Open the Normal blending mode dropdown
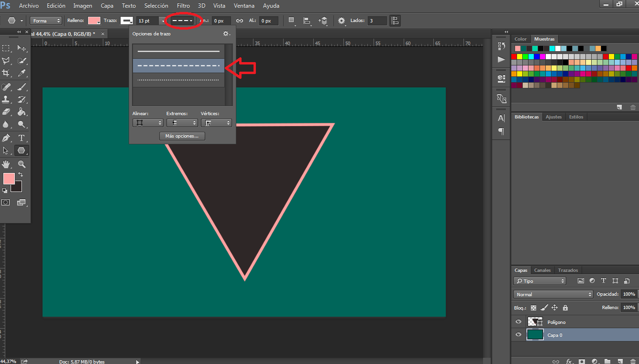 click(x=553, y=294)
